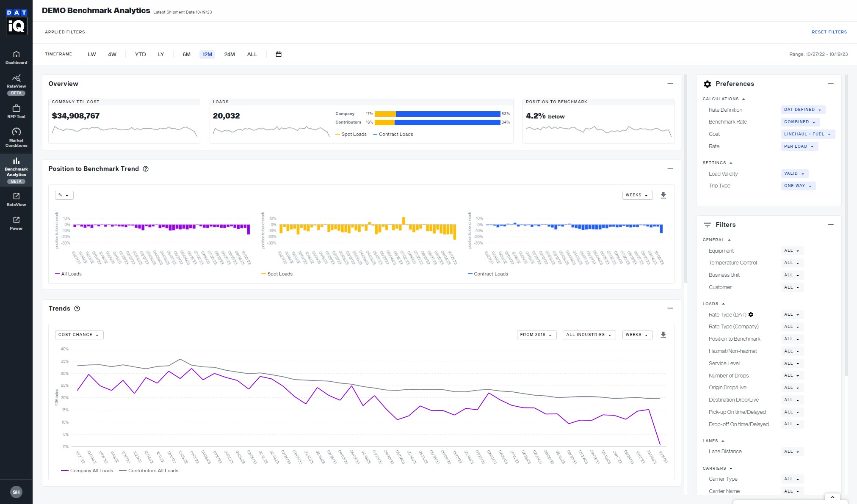The width and height of the screenshot is (857, 504).
Task: Select the 24M timeframe tab
Action: 229,54
